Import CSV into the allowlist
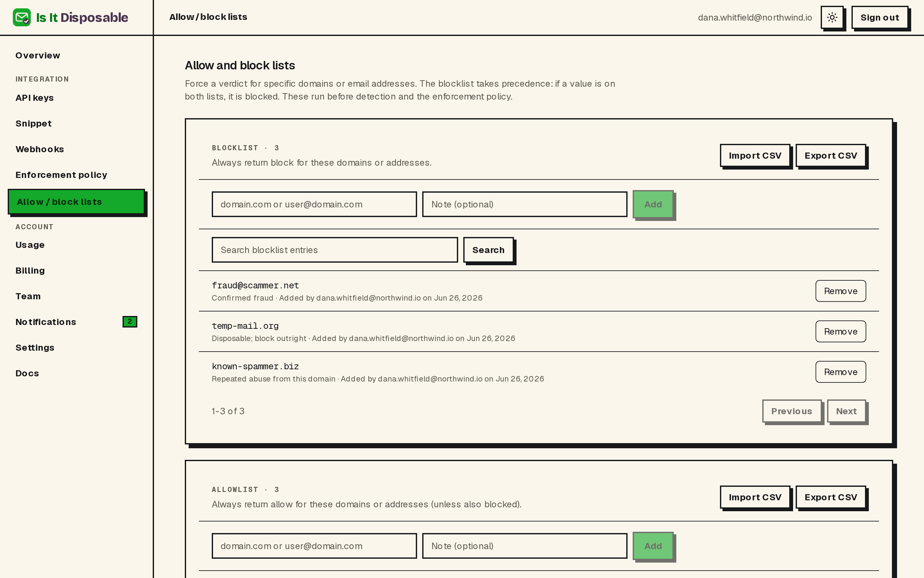Viewport: 924px width, 578px height. click(x=755, y=497)
